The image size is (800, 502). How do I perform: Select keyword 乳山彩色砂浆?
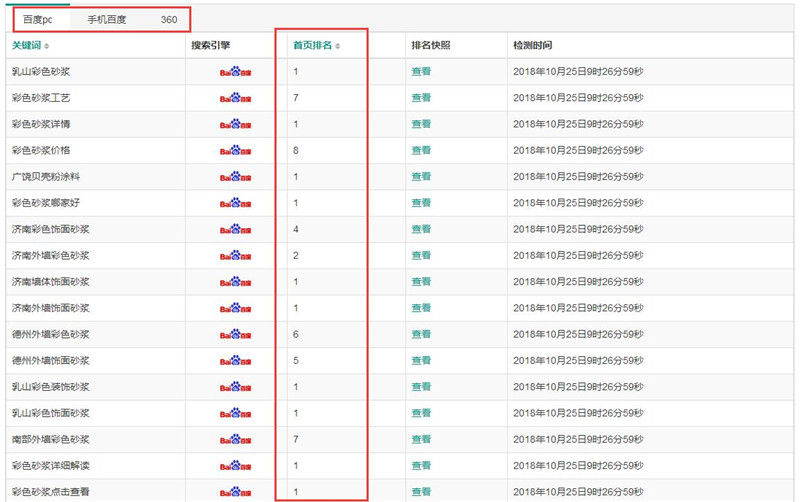[x=41, y=71]
